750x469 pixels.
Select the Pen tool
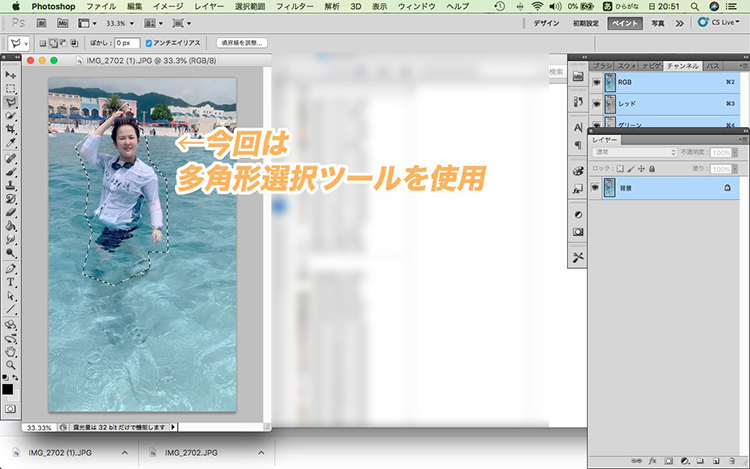coord(11,269)
